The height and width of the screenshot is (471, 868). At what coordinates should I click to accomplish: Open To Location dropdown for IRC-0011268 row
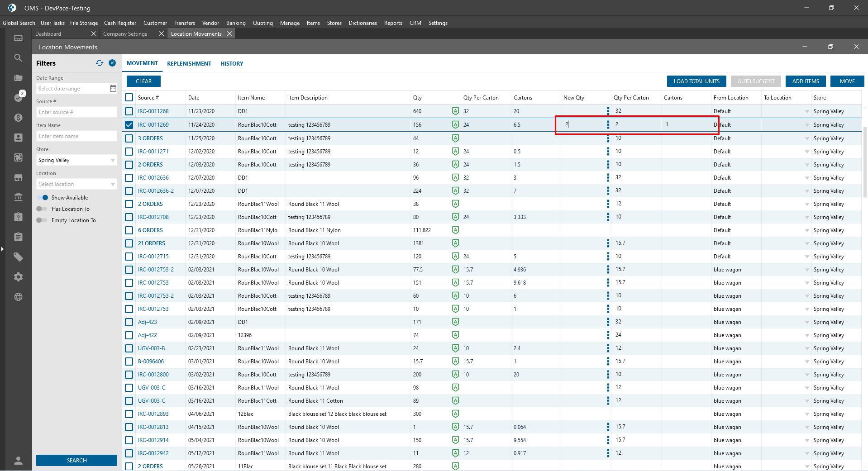pos(806,111)
